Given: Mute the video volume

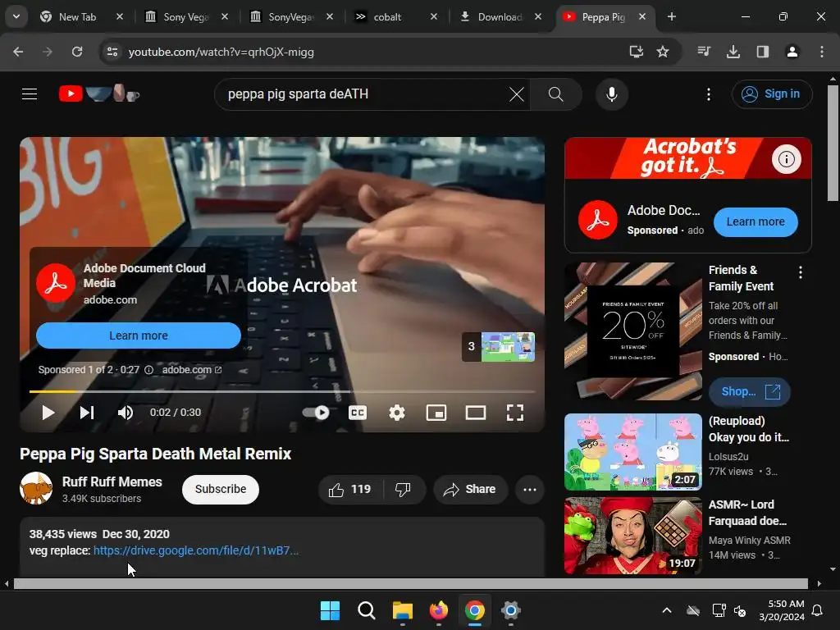Looking at the screenshot, I should tap(125, 413).
